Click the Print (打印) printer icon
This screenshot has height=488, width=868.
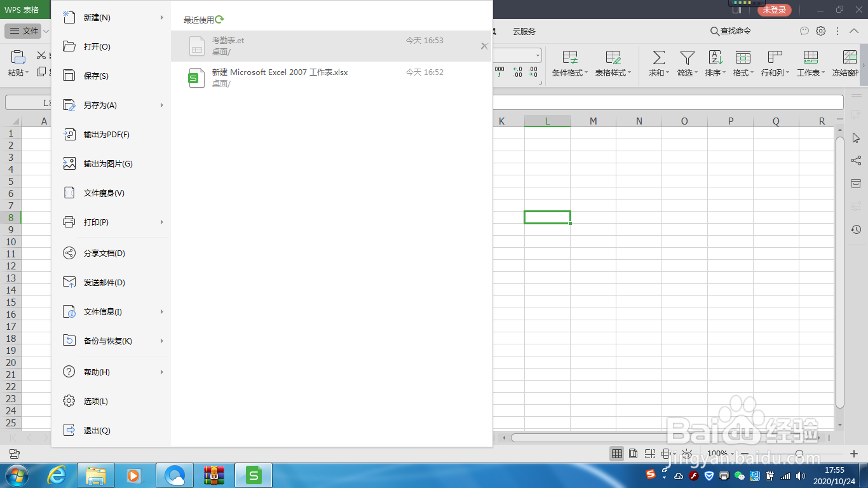pyautogui.click(x=69, y=222)
